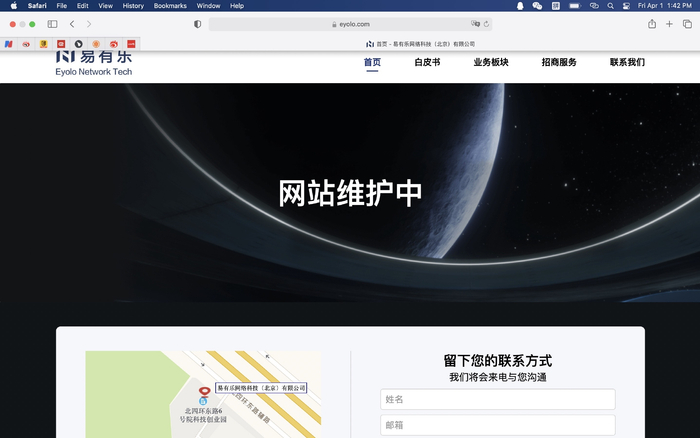Open the 业务板块 navigation link
This screenshot has width=700, height=438.
coord(491,62)
